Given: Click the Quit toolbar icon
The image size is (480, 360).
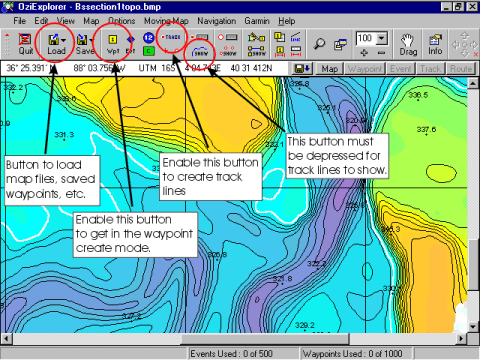Looking at the screenshot, I should pos(25,44).
